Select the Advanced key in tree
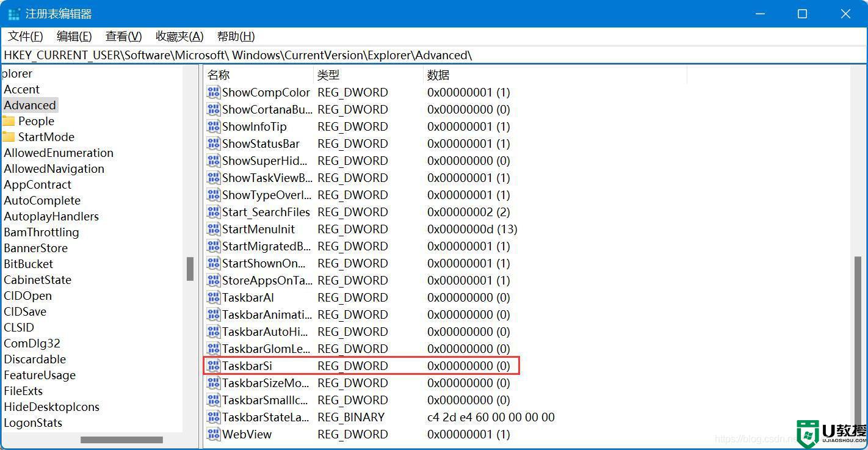The width and height of the screenshot is (868, 450). (30, 105)
